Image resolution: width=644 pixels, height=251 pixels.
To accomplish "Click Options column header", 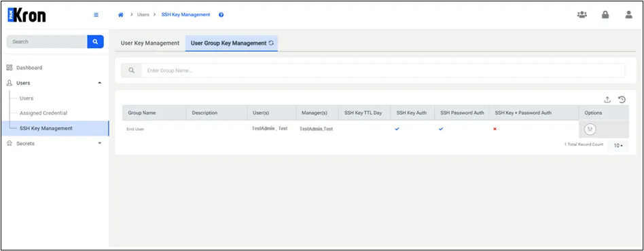I will tap(604, 113).
